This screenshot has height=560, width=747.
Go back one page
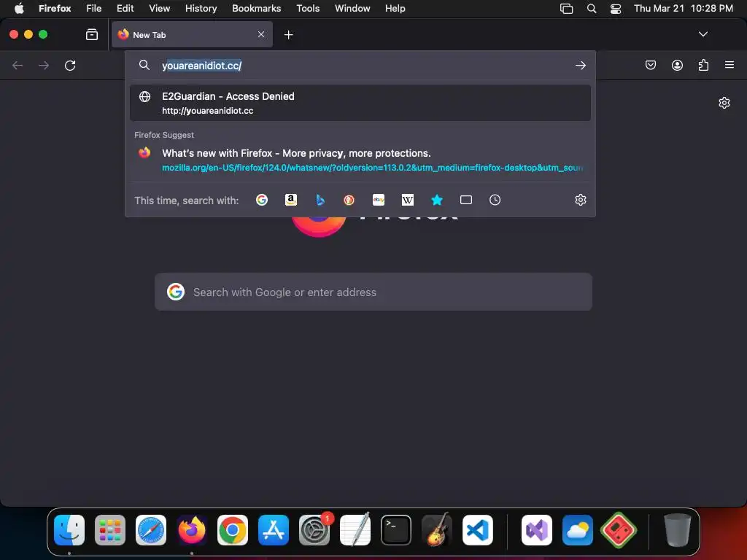point(18,65)
